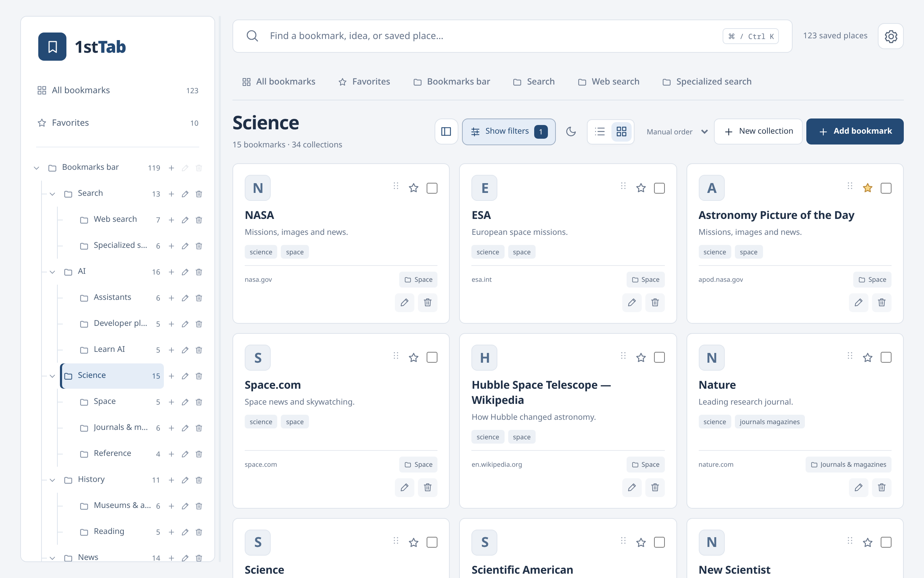Viewport: 924px width, 578px height.
Task: Edit the Astronomy Picture of the Day bookmark
Action: tap(858, 302)
